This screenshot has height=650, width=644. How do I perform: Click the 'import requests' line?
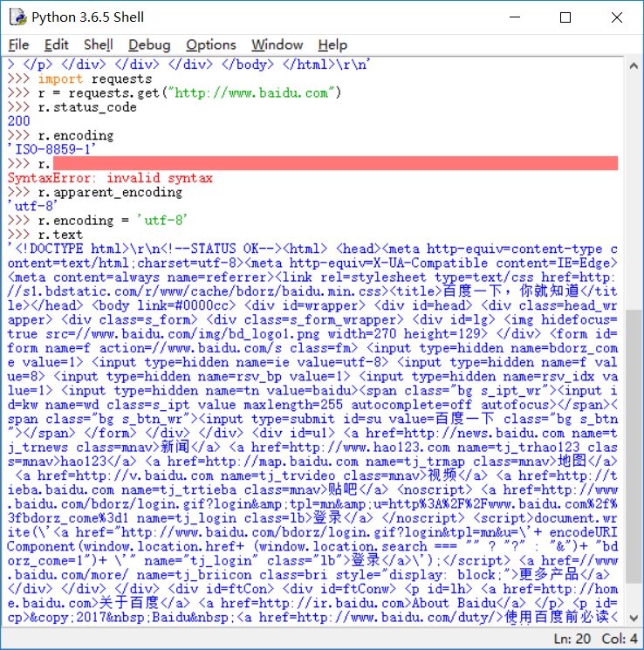(x=95, y=79)
